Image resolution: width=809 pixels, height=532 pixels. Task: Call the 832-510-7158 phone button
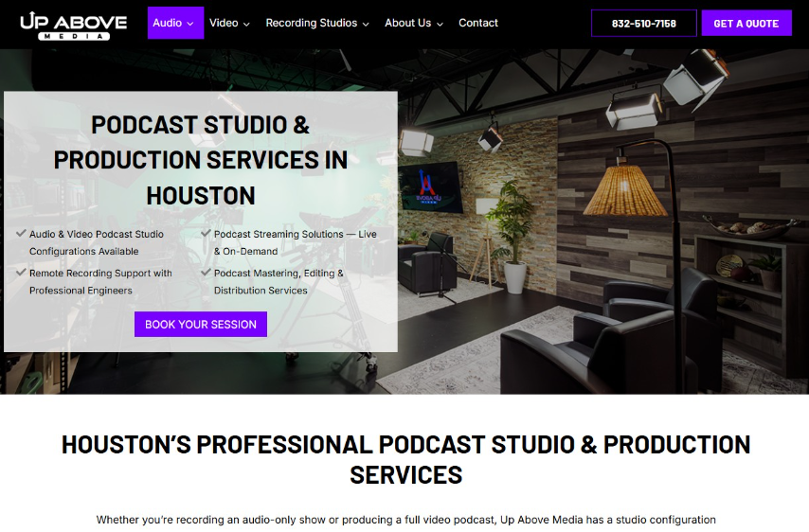[644, 24]
